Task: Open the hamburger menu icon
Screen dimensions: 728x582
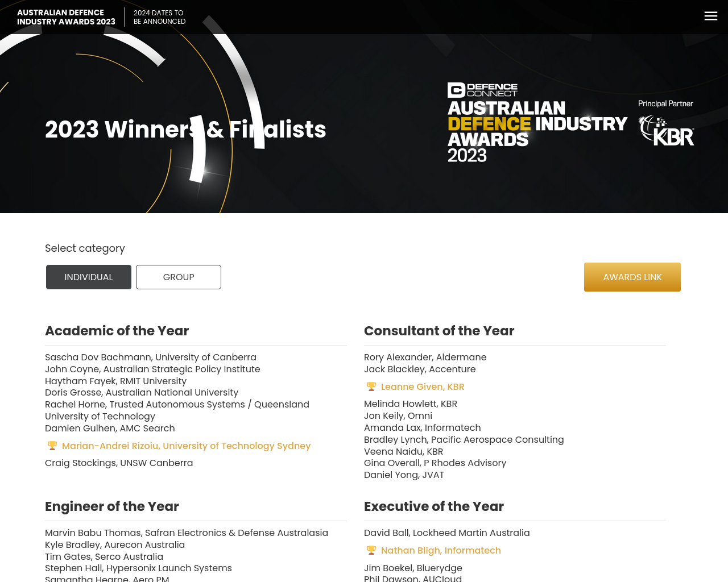Action: pos(711,16)
